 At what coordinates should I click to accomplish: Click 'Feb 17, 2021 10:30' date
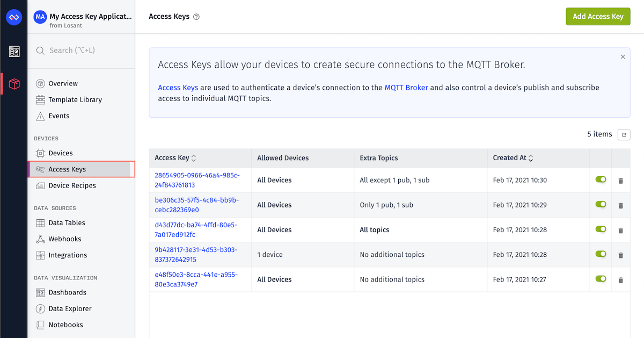(520, 180)
